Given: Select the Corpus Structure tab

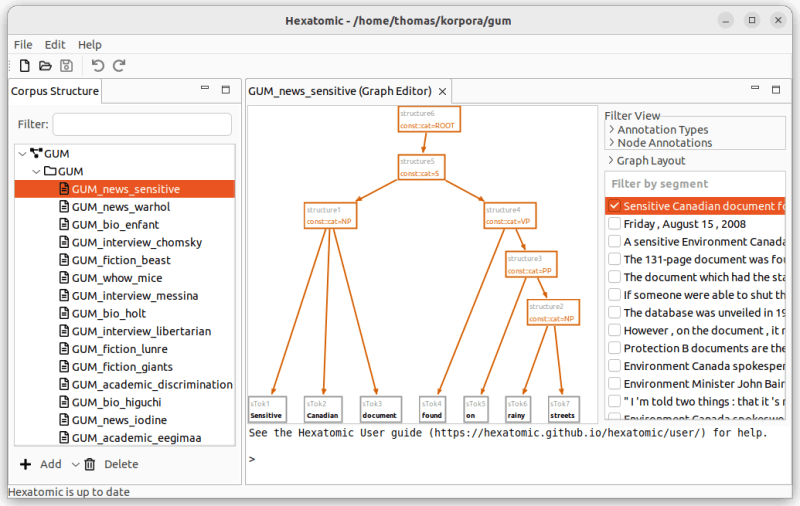Looking at the screenshot, I should (x=55, y=91).
